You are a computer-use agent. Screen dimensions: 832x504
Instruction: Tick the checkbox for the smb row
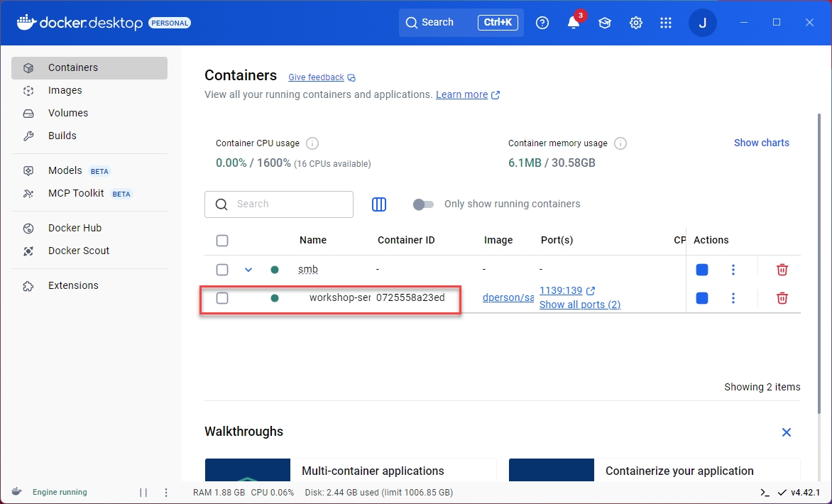click(x=222, y=270)
